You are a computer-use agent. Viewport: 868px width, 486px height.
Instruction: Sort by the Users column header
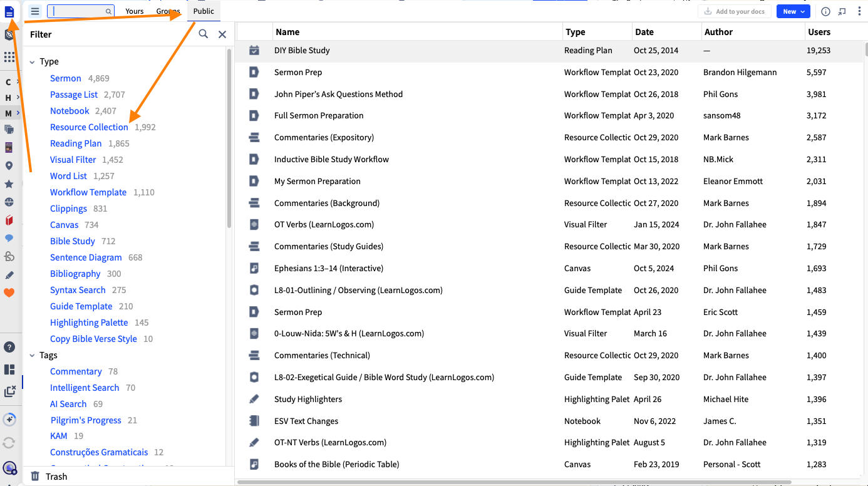[x=835, y=32]
